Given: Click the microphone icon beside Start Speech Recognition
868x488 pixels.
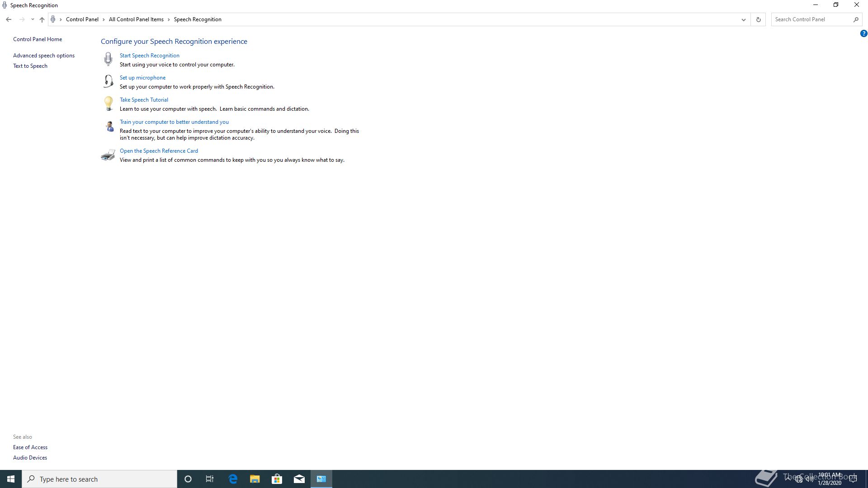Looking at the screenshot, I should [x=108, y=59].
